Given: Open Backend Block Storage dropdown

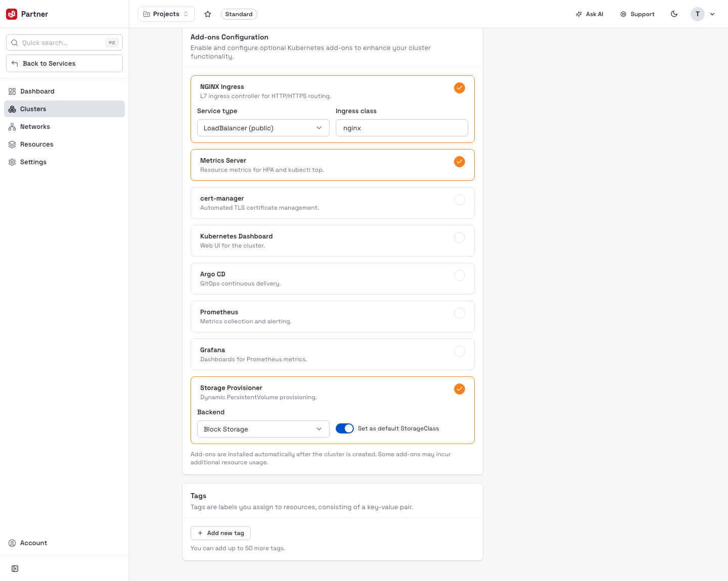Looking at the screenshot, I should click(x=263, y=429).
